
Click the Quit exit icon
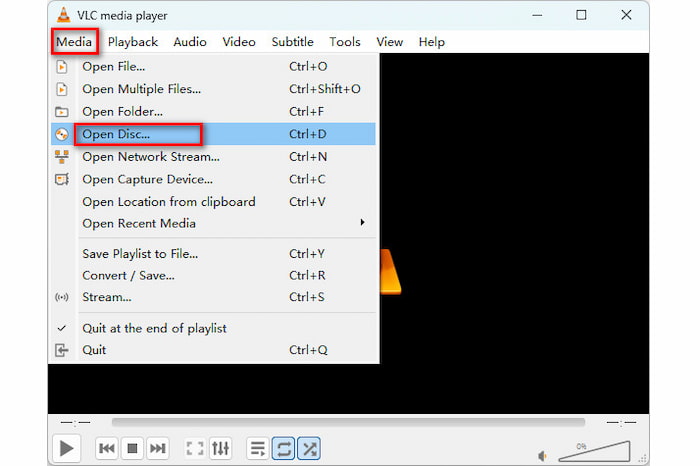point(62,350)
